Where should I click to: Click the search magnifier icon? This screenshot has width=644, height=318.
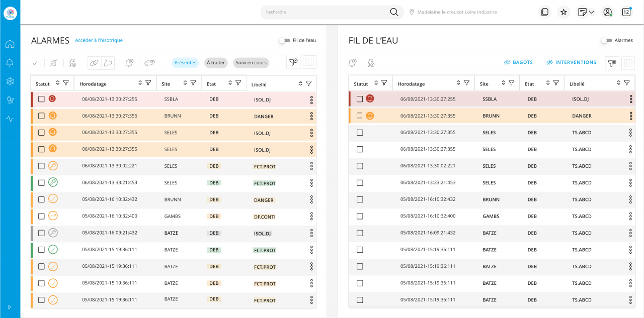(394, 12)
